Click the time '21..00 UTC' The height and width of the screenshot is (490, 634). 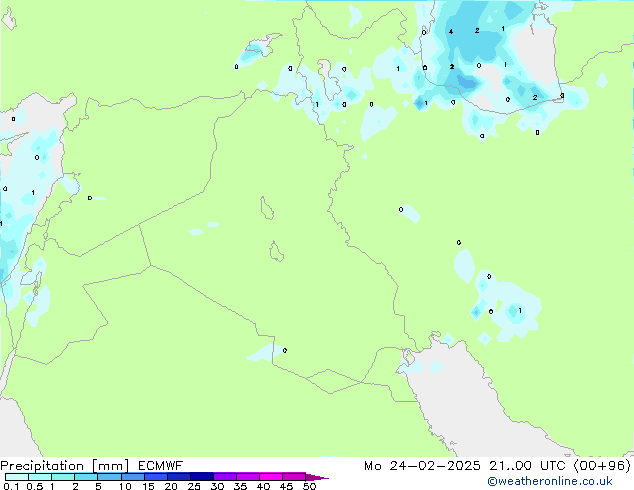(x=527, y=465)
